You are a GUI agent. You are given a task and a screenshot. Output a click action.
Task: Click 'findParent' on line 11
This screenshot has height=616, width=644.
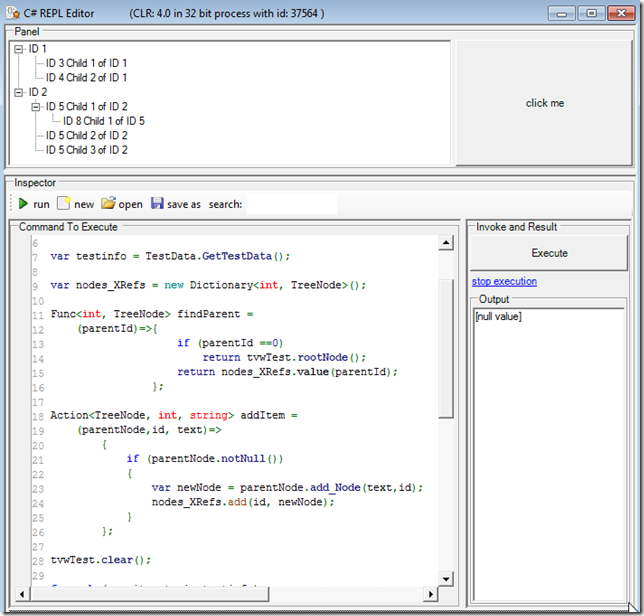click(x=209, y=314)
